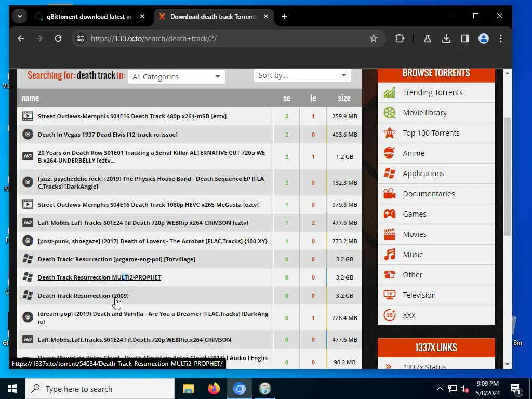Image resolution: width=532 pixels, height=399 pixels.
Task: Click the Applications windows icon in sidebar
Action: click(390, 174)
